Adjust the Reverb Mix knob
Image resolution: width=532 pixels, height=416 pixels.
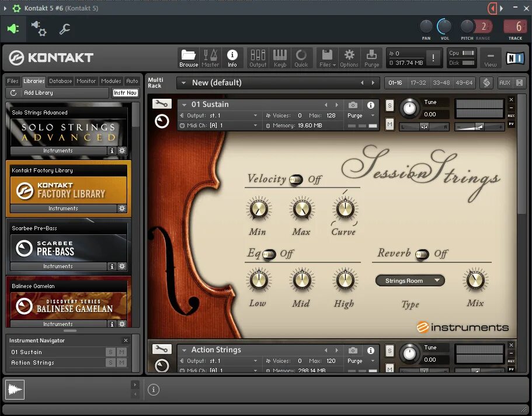tap(475, 280)
